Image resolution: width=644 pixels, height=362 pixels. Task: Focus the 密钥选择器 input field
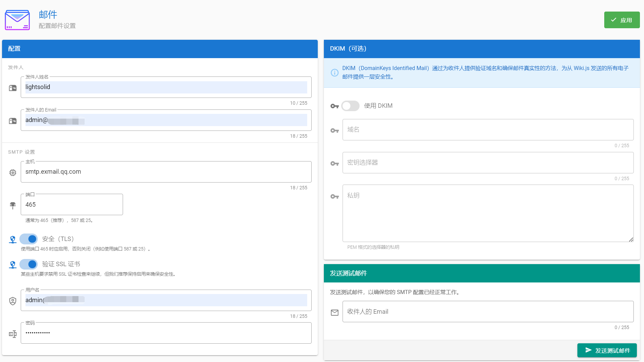tap(488, 162)
